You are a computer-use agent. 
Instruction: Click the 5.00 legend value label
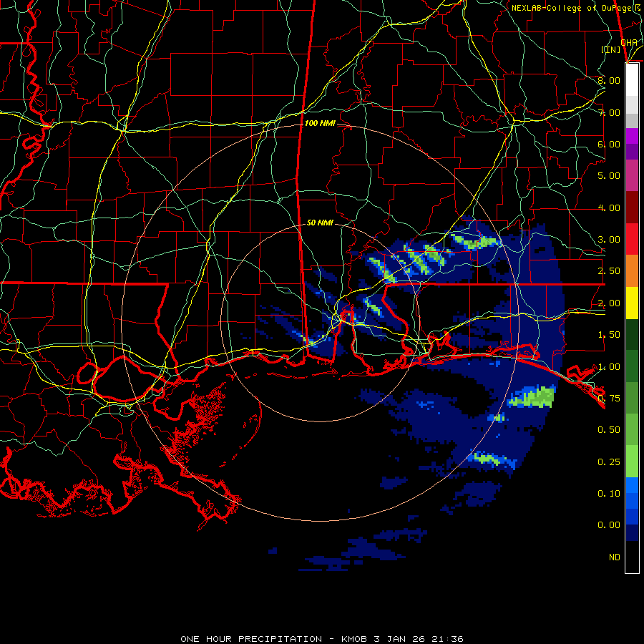tap(609, 176)
